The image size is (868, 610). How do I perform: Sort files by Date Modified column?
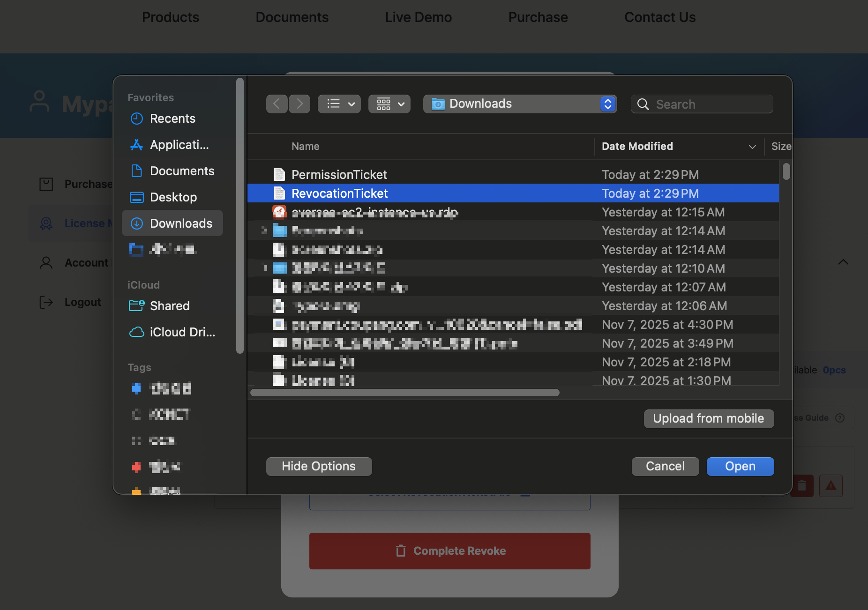tap(637, 146)
